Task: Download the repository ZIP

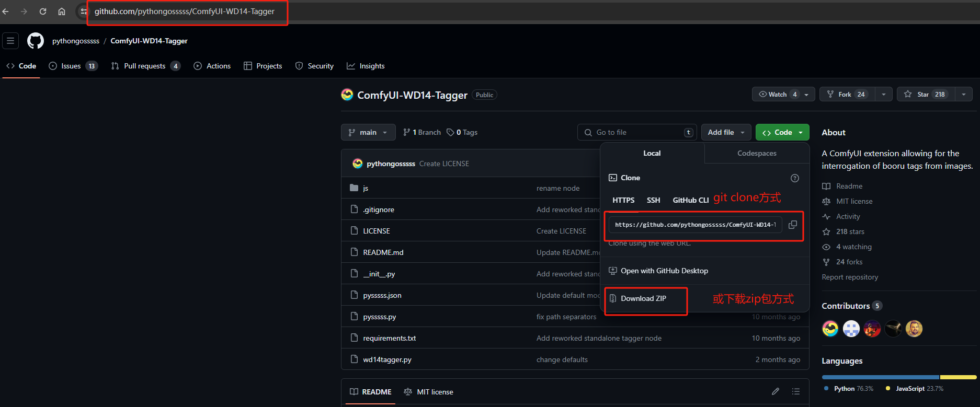Action: pyautogui.click(x=637, y=298)
